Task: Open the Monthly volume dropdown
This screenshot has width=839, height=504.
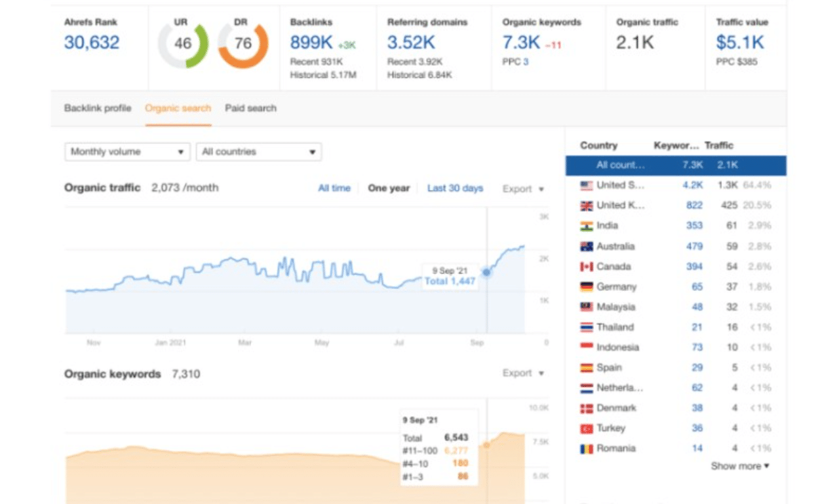Action: (x=127, y=152)
